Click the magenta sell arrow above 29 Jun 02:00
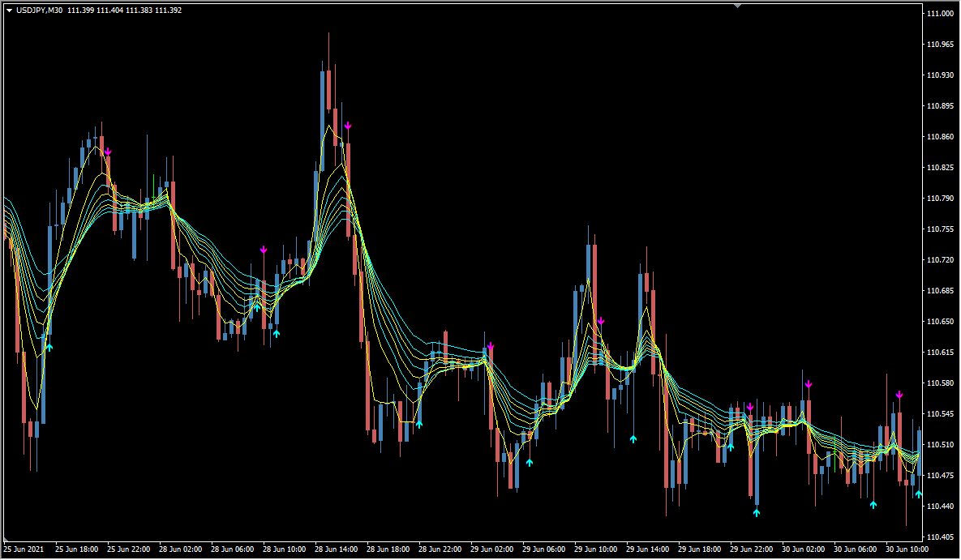Screen dimensions: 961x560 point(491,347)
